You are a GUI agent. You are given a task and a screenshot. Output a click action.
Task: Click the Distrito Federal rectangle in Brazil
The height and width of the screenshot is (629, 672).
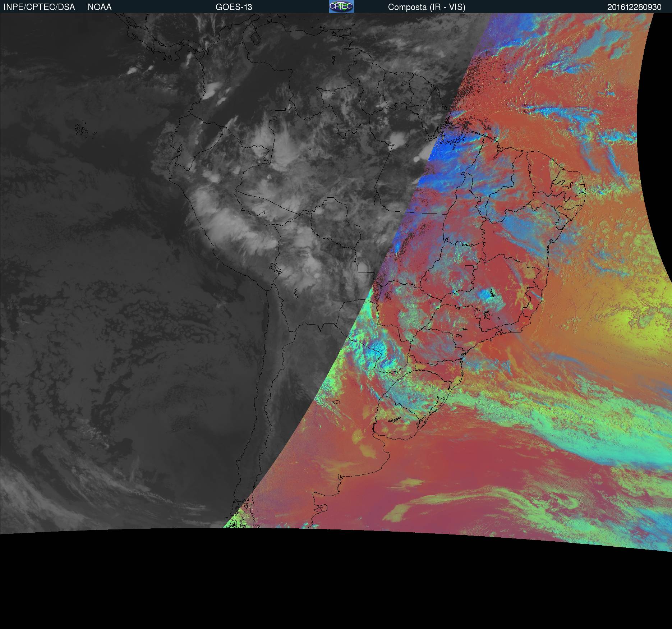click(469, 267)
